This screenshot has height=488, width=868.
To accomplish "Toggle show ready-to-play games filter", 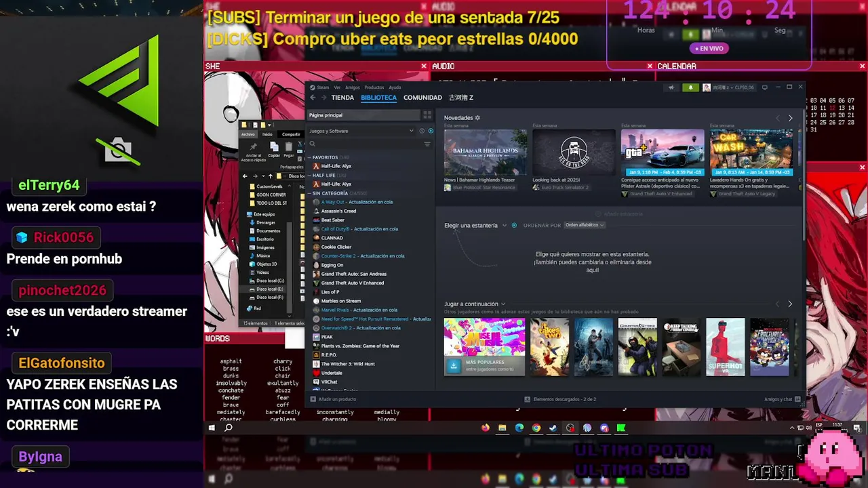I will click(430, 131).
